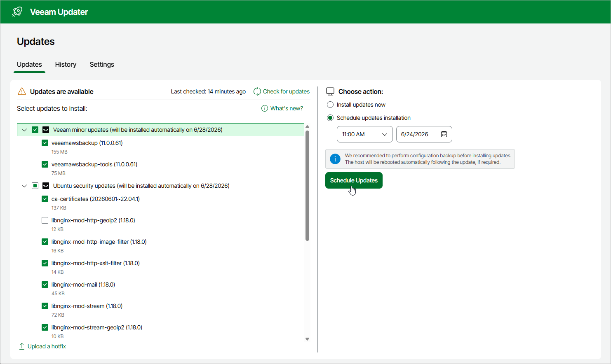Click the blue information icon in the recommendation note

click(x=335, y=159)
